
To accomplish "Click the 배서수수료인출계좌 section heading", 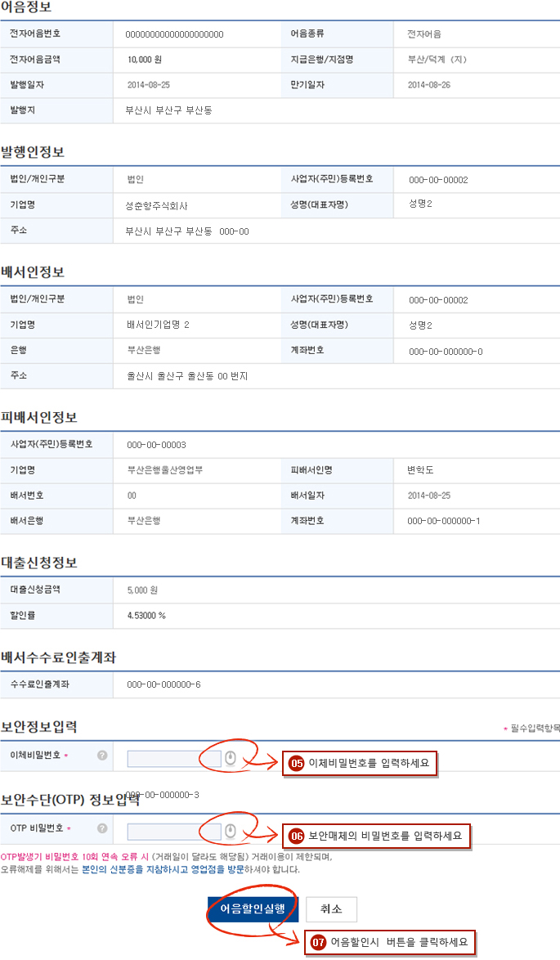I will [x=58, y=657].
